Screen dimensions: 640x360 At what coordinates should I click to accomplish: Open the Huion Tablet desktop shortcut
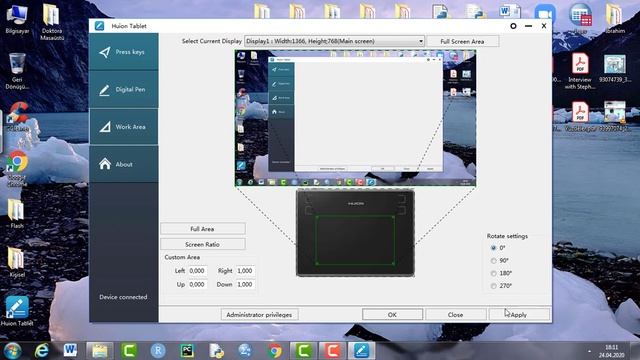(17, 312)
